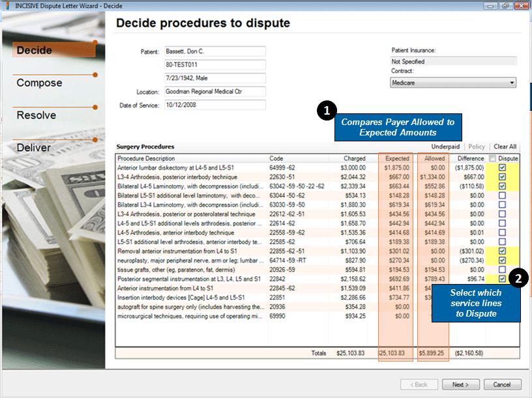Viewport: 532px width, 398px height.
Task: Uncheck dispute for neuroplasty major peripheral nerve row
Action: pos(502,260)
